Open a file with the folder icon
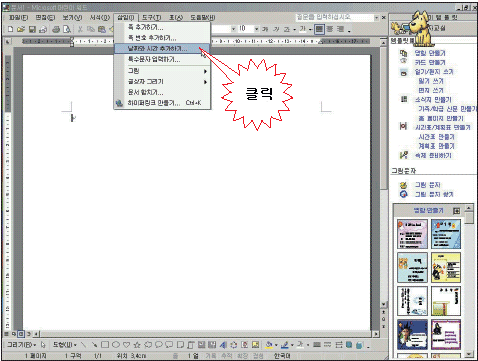Screen dimensions: 478x361 [x=21, y=29]
